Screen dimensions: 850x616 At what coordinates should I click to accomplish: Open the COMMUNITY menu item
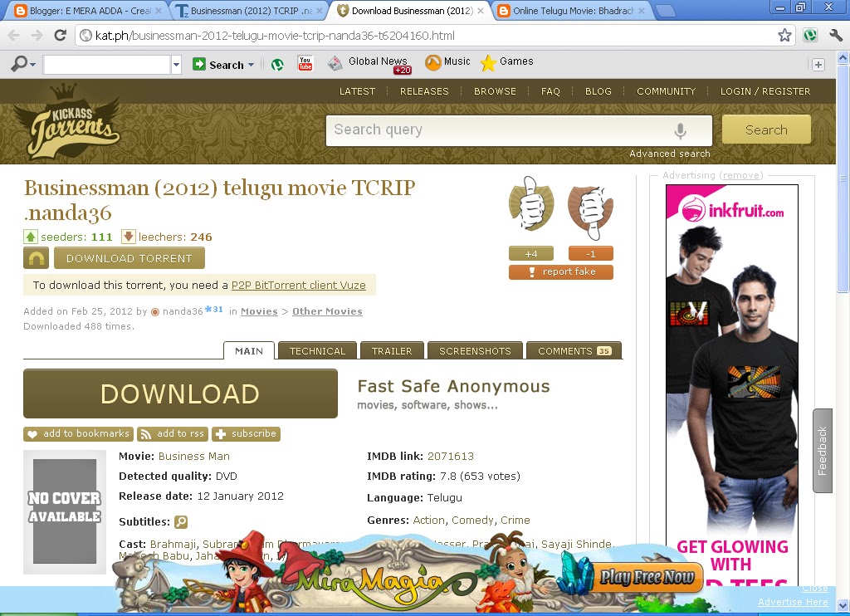(667, 91)
